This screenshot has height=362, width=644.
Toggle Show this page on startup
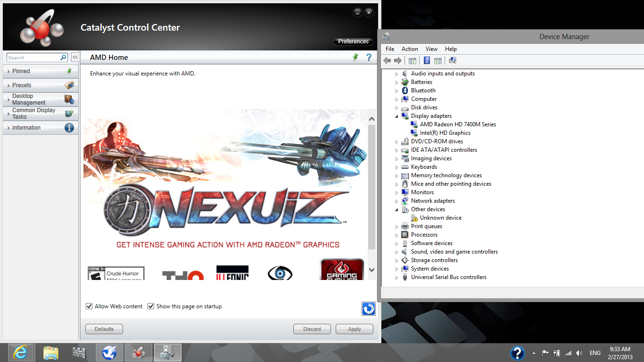pos(151,306)
